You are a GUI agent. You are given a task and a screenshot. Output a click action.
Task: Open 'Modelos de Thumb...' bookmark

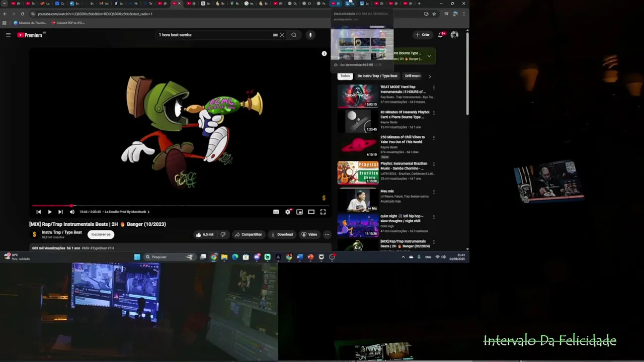[30, 23]
